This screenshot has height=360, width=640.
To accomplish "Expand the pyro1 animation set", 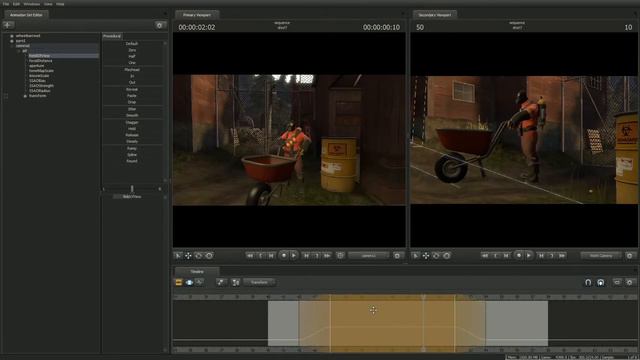I will click(x=12, y=41).
